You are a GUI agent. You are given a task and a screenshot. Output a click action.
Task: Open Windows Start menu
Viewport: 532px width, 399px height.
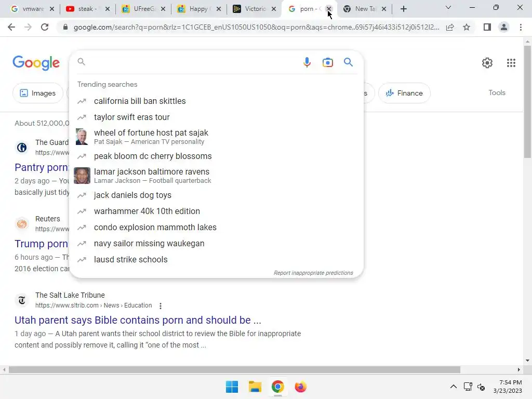232,387
